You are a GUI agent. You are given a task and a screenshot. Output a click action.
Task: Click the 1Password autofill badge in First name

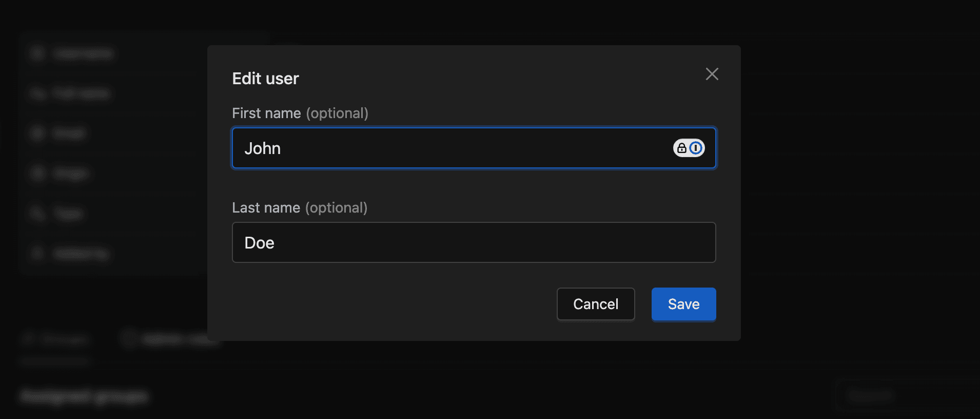tap(689, 148)
